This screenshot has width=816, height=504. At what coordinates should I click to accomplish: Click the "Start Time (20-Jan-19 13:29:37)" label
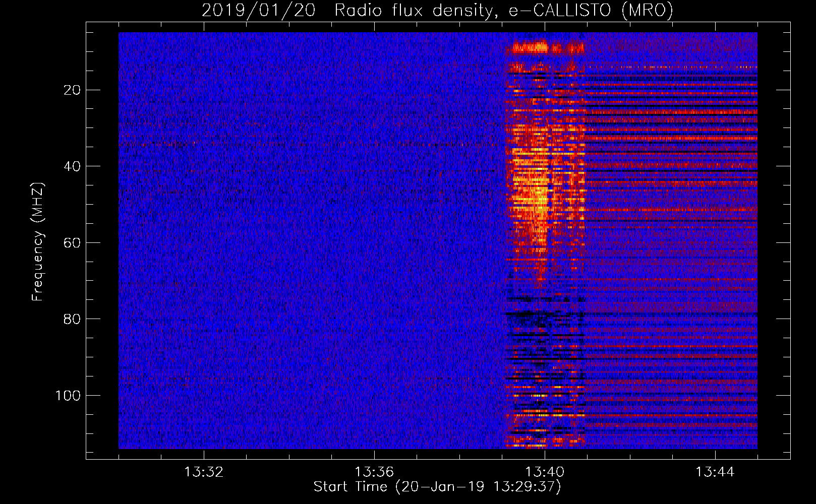pyautogui.click(x=437, y=487)
